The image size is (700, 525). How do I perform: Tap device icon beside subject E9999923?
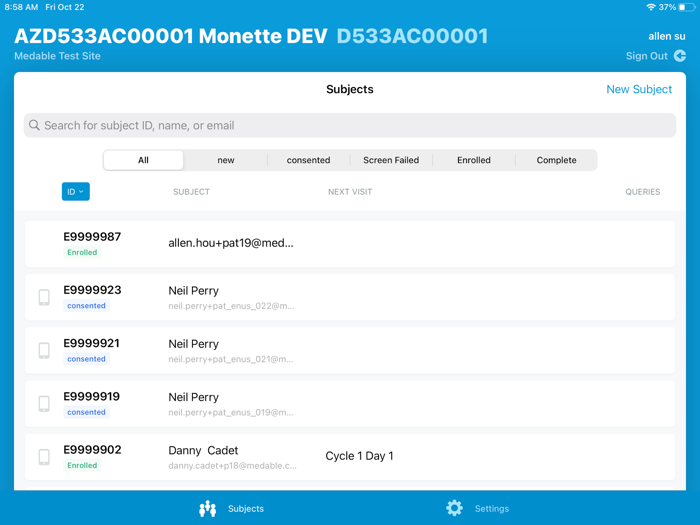point(44,297)
